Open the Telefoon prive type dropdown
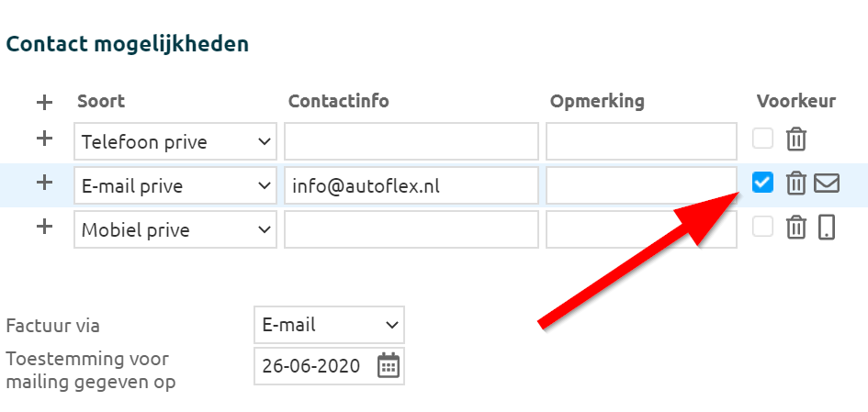This screenshot has height=412, width=868. tap(175, 142)
